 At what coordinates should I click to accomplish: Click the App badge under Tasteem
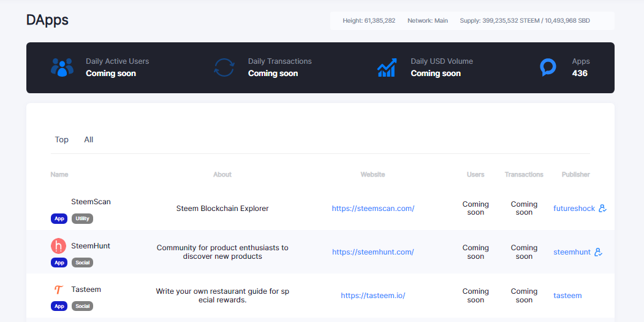59,306
